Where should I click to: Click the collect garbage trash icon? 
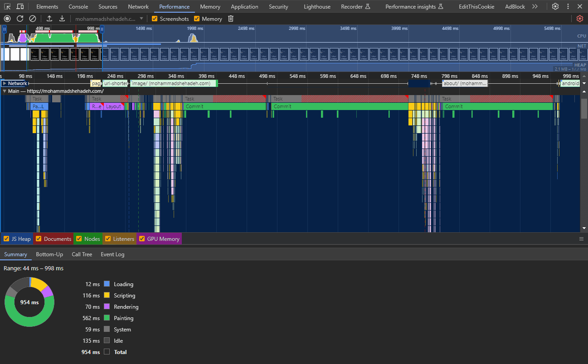(231, 19)
